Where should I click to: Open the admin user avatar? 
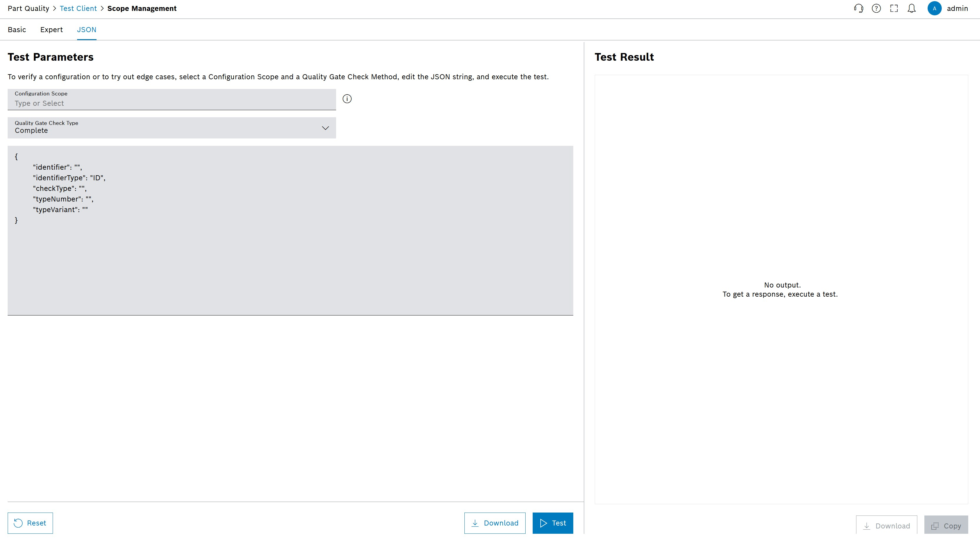(x=934, y=8)
